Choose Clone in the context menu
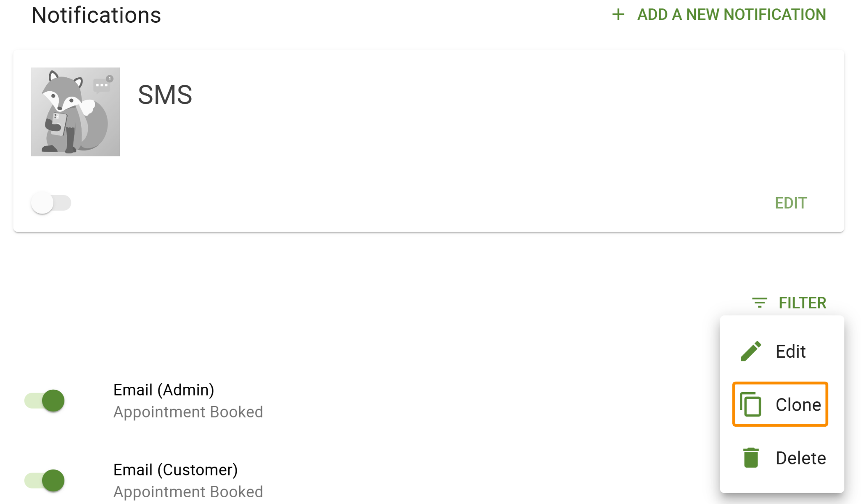The height and width of the screenshot is (504, 861). (x=780, y=404)
